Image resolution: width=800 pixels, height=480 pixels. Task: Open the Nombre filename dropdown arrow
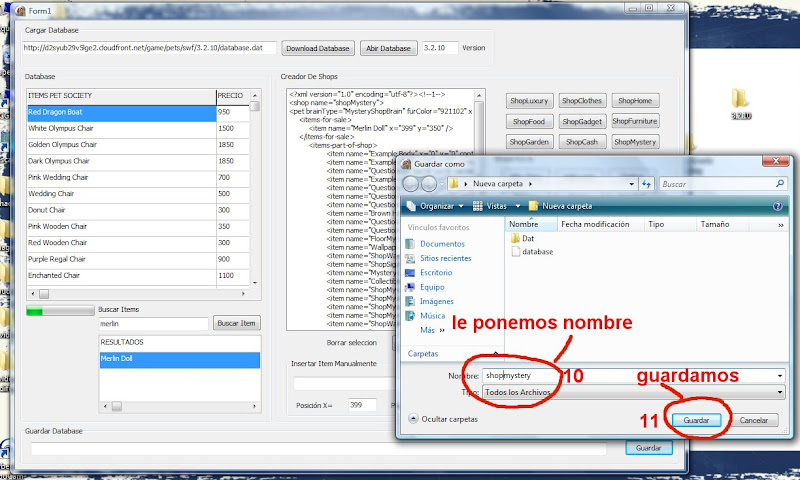(780, 376)
